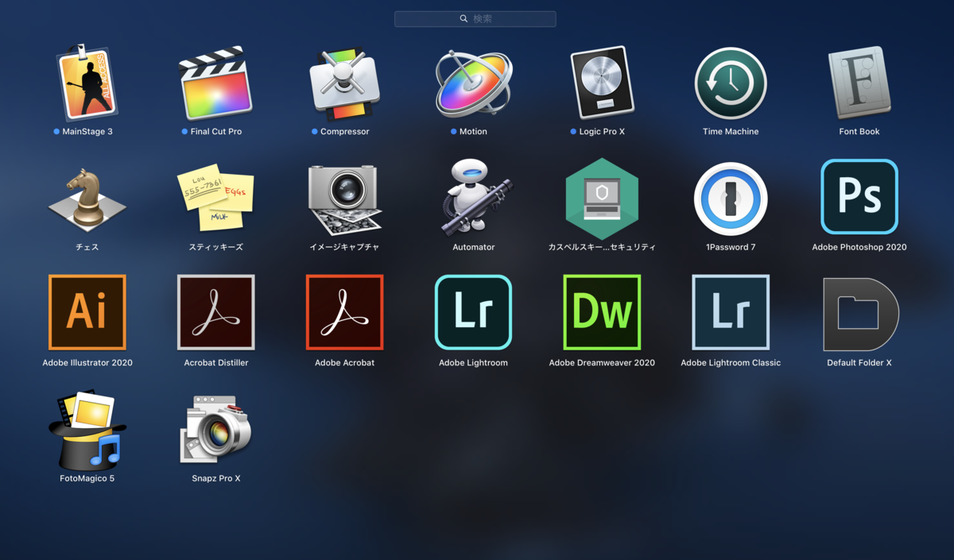Open カスペルスキー security hexagon icon
Image resolution: width=954 pixels, height=560 pixels.
[x=602, y=199]
